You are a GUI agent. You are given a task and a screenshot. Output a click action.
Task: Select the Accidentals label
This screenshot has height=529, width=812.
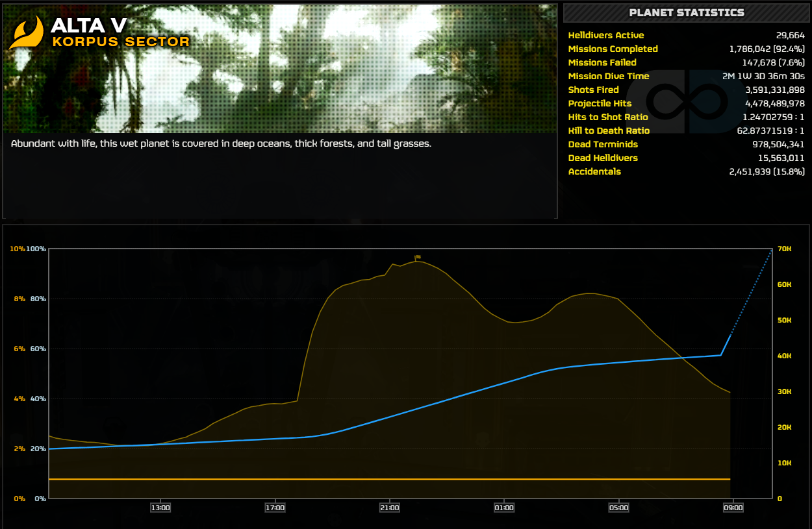(x=594, y=171)
